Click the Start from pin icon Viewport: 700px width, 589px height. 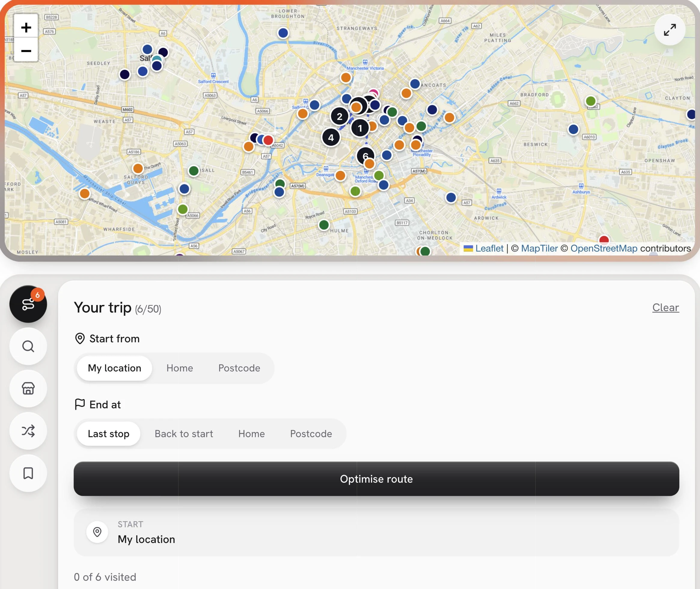coord(80,339)
